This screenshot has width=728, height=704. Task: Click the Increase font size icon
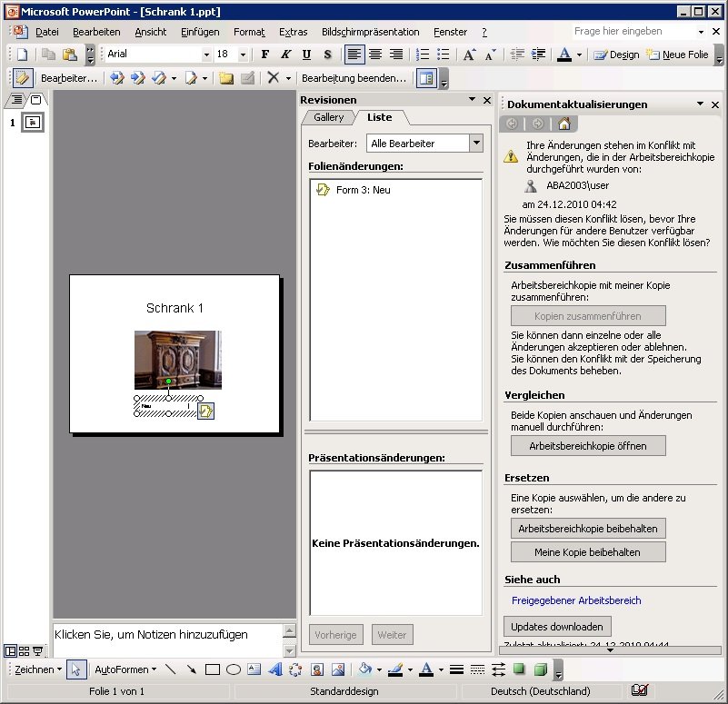click(x=469, y=55)
